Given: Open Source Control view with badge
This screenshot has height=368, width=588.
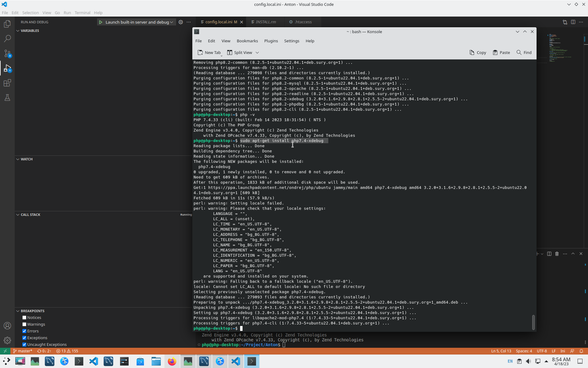Looking at the screenshot, I should [x=7, y=54].
